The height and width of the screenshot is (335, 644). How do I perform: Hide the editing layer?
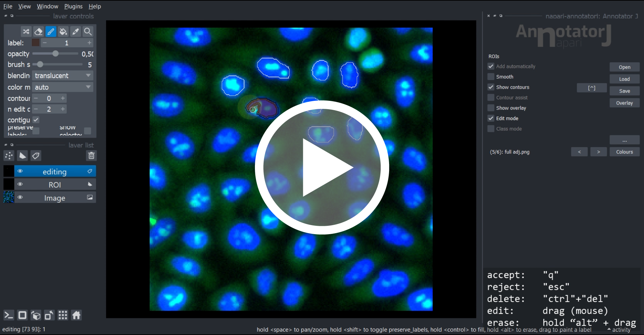[20, 171]
